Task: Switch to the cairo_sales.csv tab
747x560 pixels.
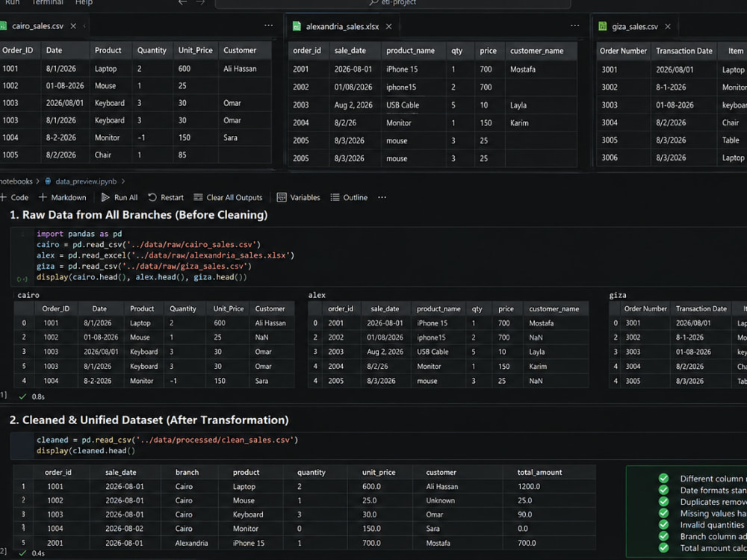Action: click(x=37, y=26)
